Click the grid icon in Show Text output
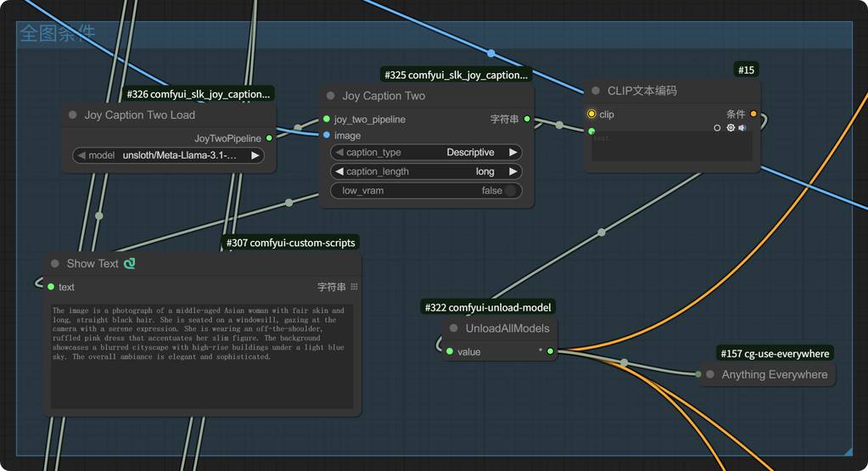Image resolution: width=868 pixels, height=471 pixels. [x=354, y=287]
